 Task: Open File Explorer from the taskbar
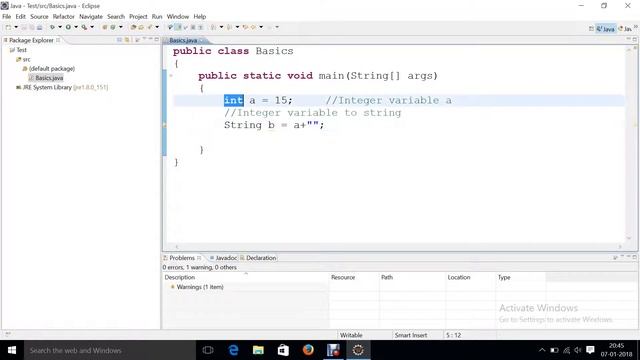(x=258, y=350)
